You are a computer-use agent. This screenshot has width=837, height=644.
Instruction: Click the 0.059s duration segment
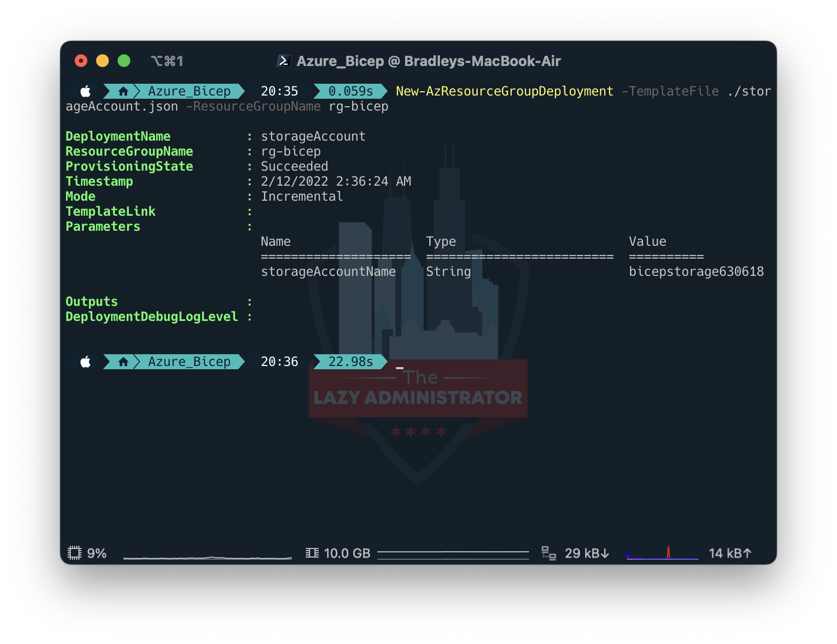350,91
